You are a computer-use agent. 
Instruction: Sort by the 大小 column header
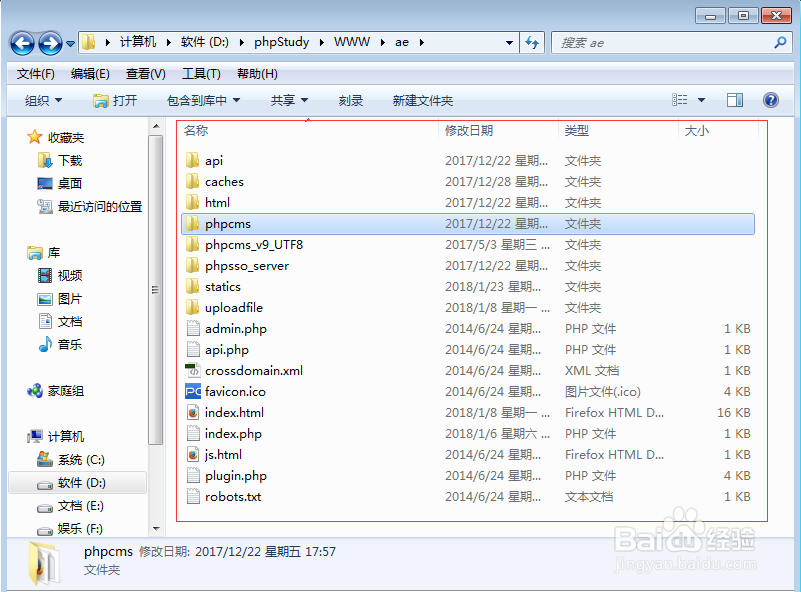[697, 130]
